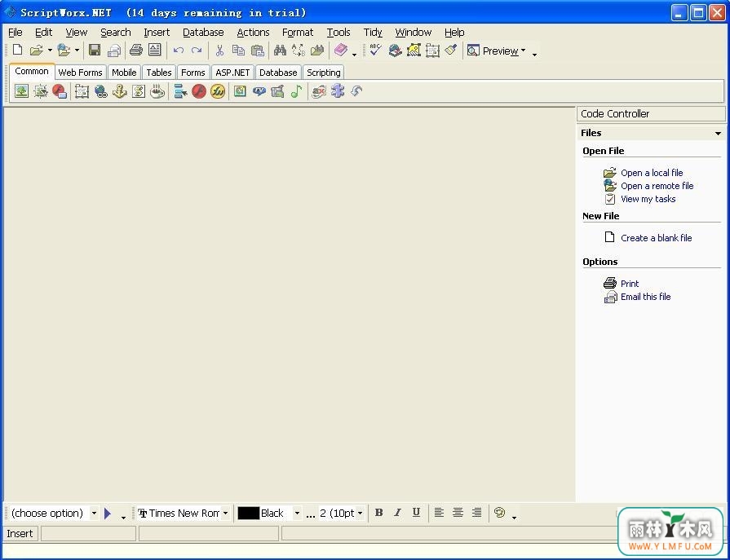Image resolution: width=730 pixels, height=560 pixels.
Task: Click the Create a blank file link
Action: click(656, 238)
